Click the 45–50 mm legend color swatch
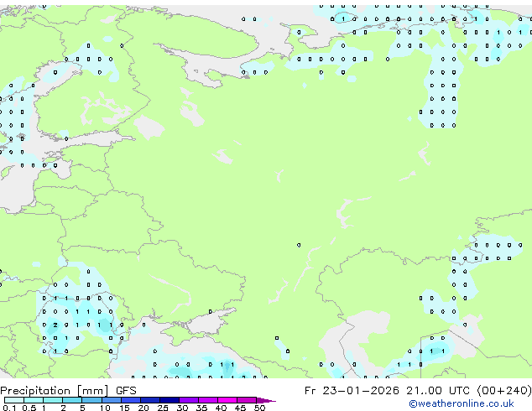Image resolution: width=532 pixels, height=411 pixels. click(x=247, y=400)
